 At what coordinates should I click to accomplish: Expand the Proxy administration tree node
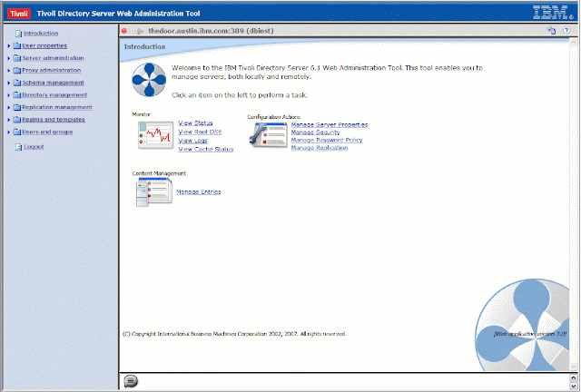(x=9, y=71)
